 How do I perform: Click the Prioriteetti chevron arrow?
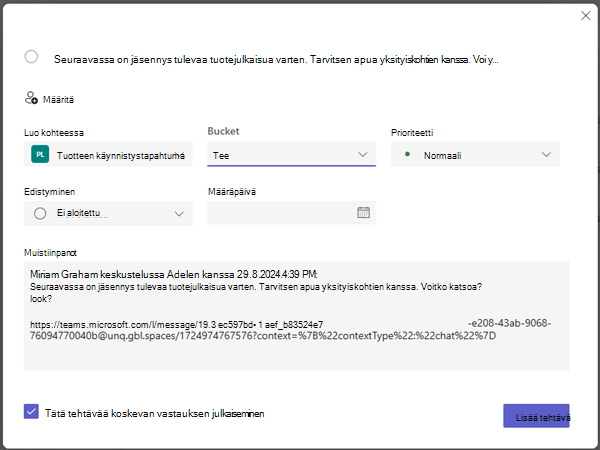coord(546,155)
